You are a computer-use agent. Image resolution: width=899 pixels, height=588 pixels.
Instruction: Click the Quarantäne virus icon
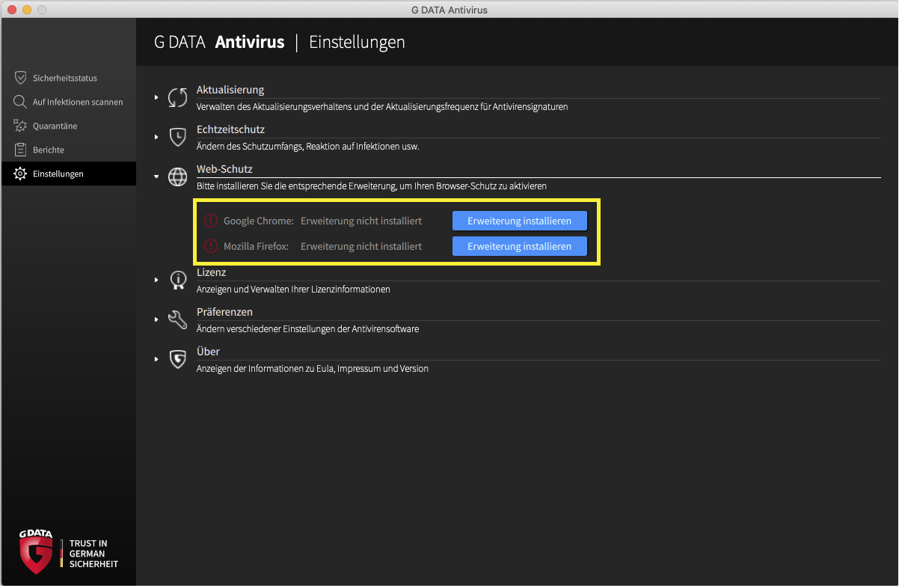click(20, 126)
